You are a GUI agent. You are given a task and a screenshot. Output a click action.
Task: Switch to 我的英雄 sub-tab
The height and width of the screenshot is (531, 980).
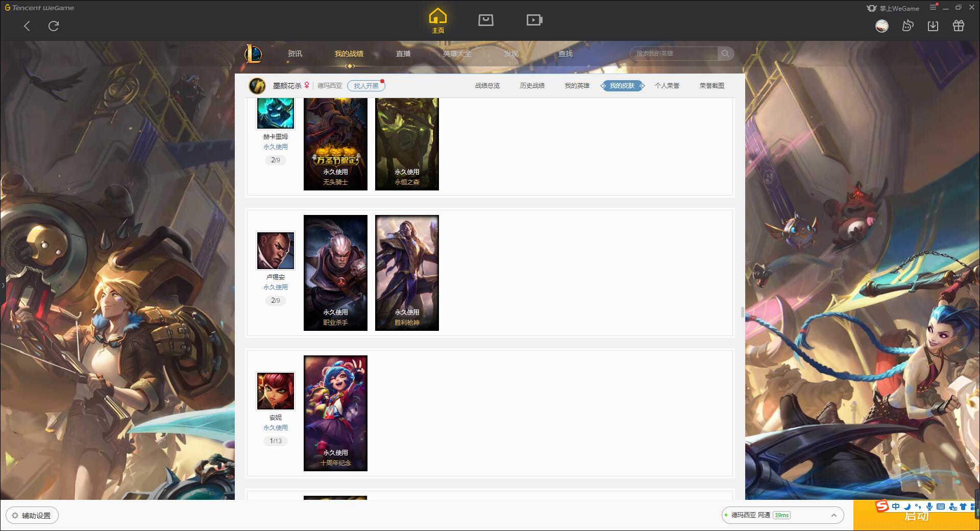coord(577,86)
